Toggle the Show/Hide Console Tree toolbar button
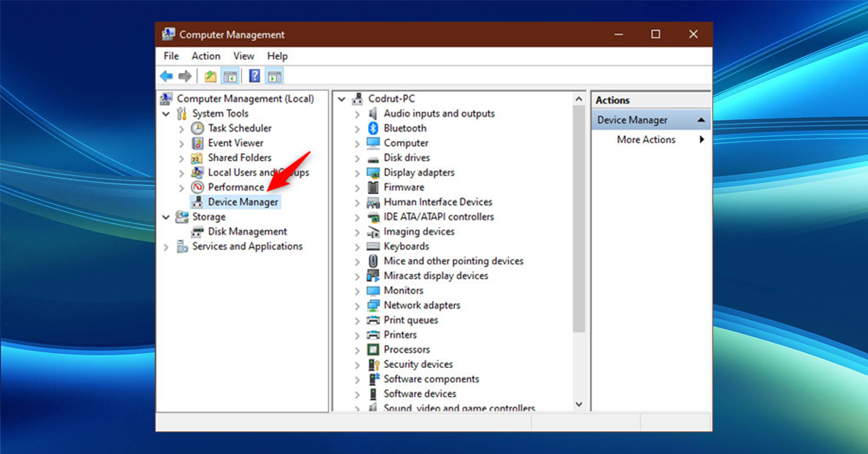 [229, 75]
